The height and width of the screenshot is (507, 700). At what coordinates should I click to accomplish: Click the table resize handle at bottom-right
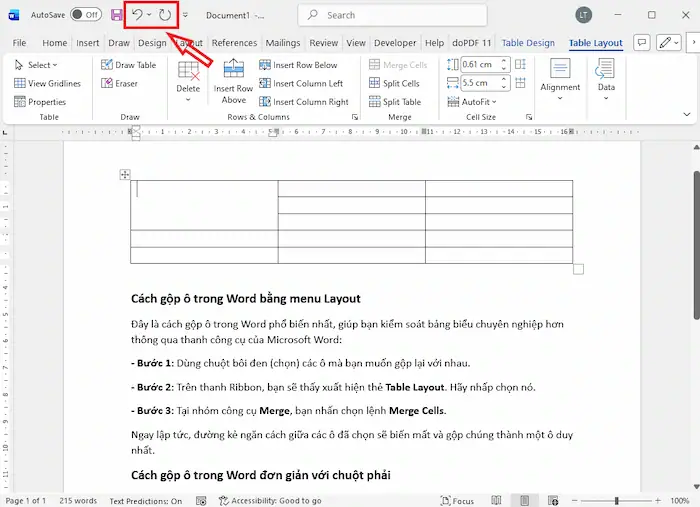[x=578, y=269]
